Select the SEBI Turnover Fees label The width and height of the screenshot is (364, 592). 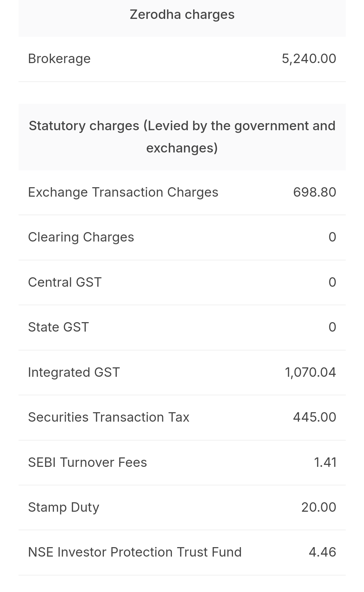click(87, 462)
